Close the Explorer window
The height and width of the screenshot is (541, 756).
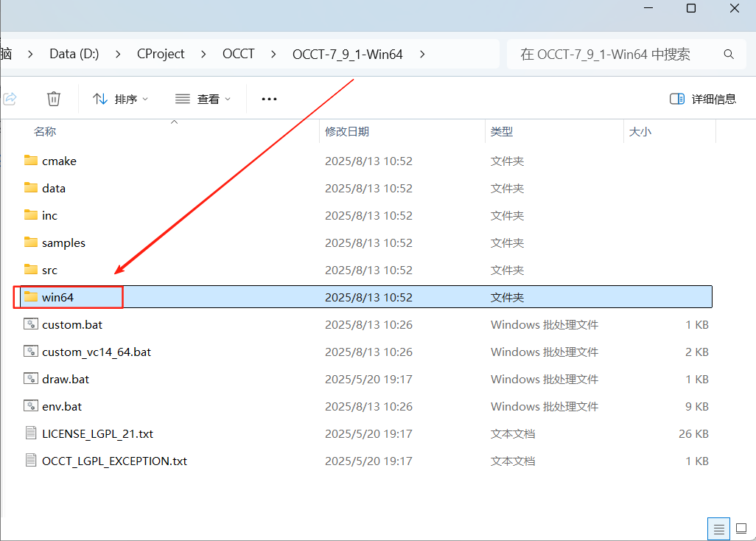pyautogui.click(x=735, y=8)
